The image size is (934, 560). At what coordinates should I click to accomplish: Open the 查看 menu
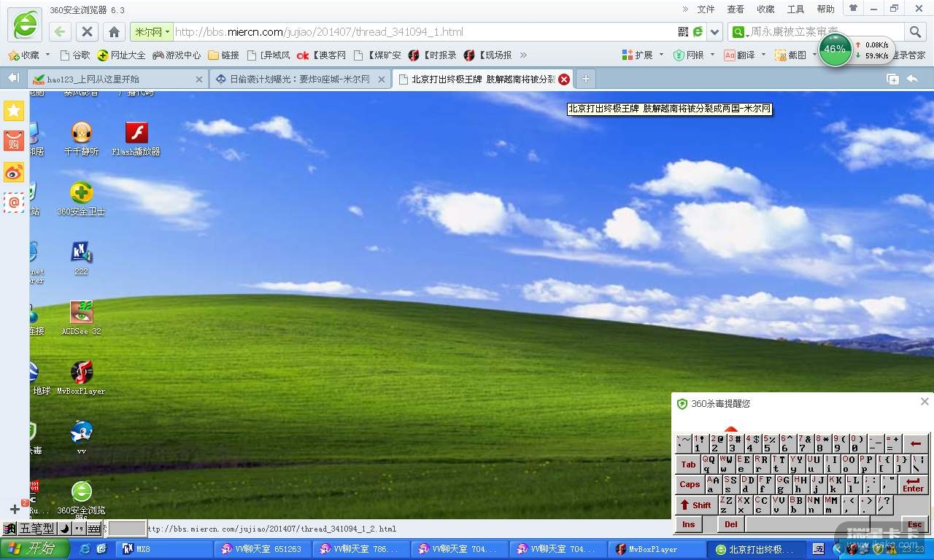coord(736,9)
